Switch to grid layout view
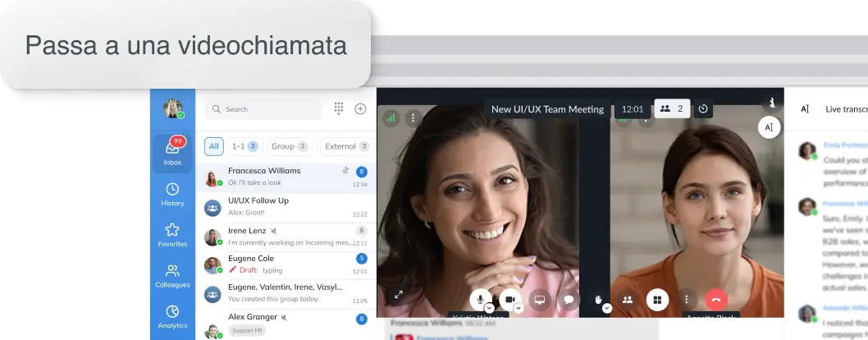 [657, 300]
